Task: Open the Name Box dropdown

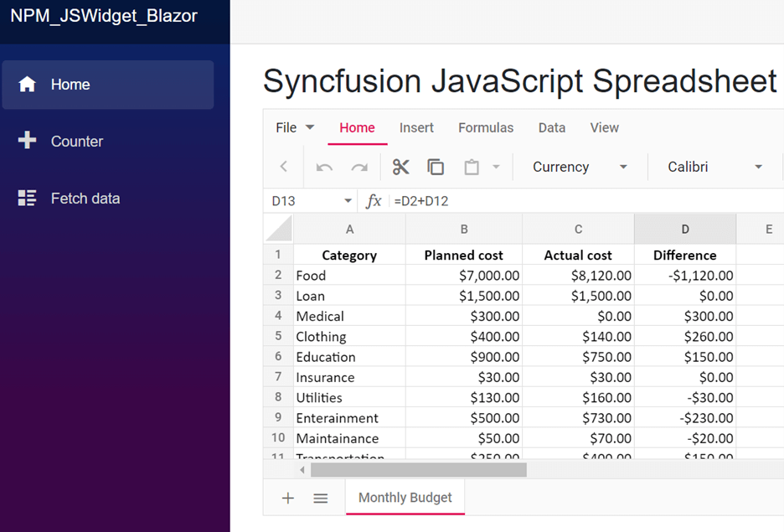Action: point(349,200)
